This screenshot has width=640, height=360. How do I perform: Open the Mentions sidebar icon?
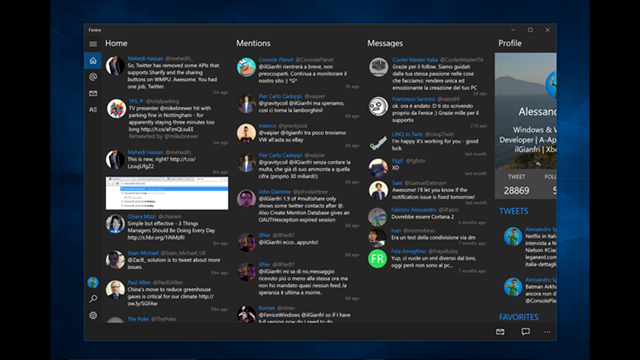click(x=93, y=77)
